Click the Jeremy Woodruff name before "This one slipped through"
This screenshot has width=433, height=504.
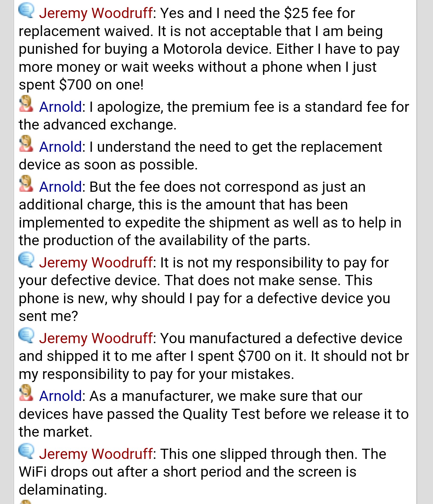96,454
